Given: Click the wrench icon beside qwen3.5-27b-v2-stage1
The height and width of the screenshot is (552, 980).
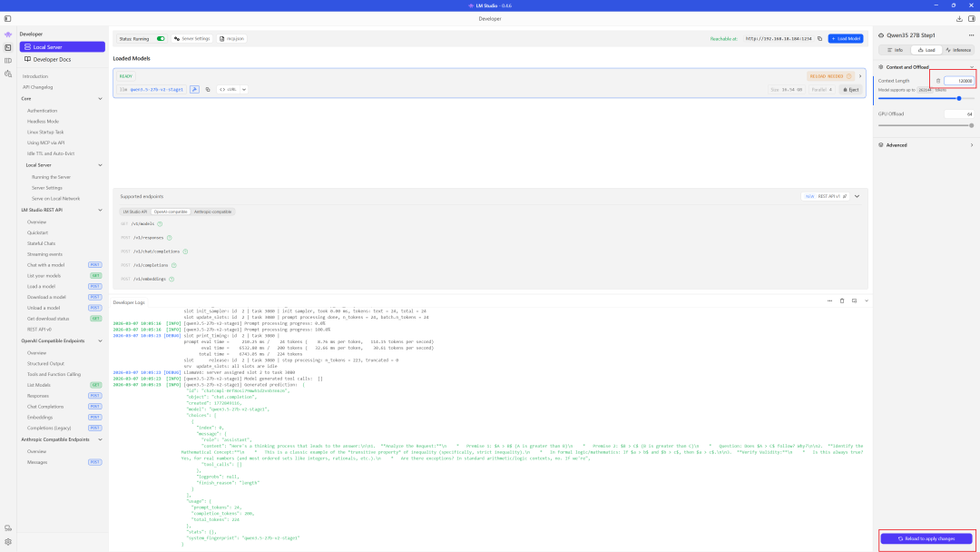Looking at the screenshot, I should (x=194, y=90).
